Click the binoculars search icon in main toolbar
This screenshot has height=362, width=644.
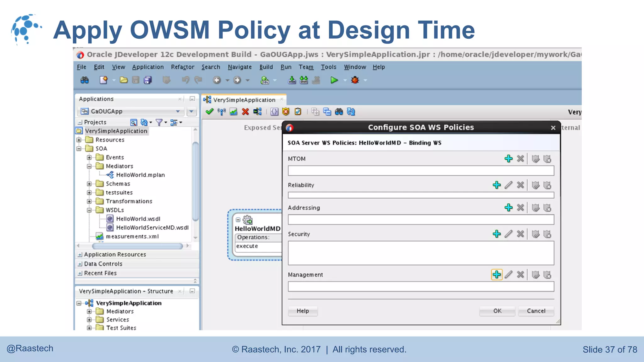click(85, 80)
